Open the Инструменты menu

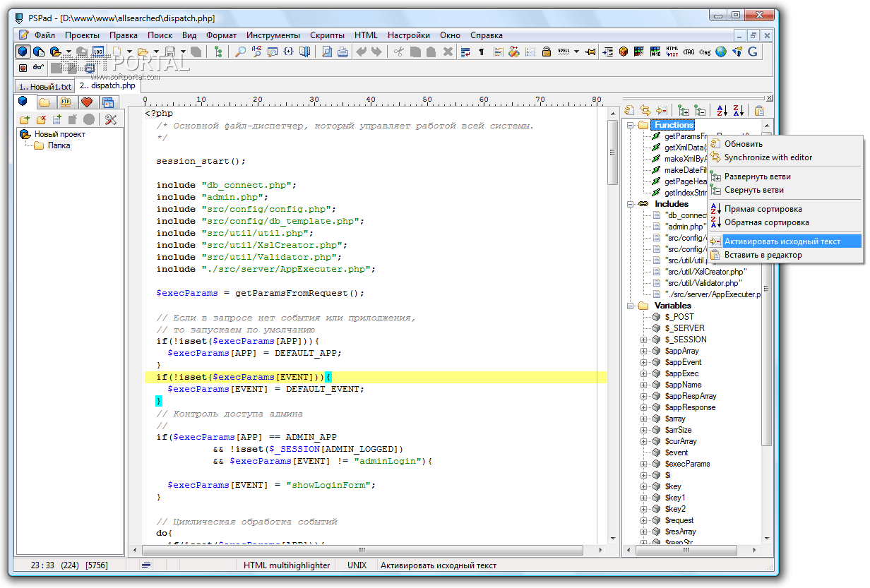(273, 35)
